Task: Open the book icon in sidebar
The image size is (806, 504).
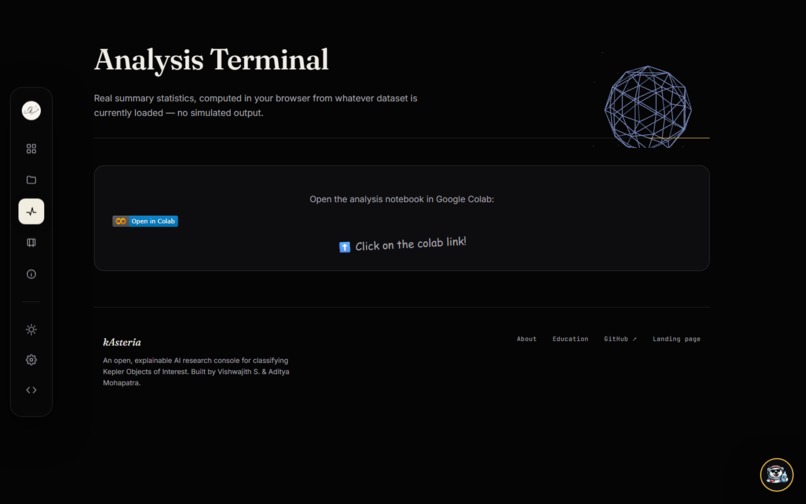Action: 31,243
